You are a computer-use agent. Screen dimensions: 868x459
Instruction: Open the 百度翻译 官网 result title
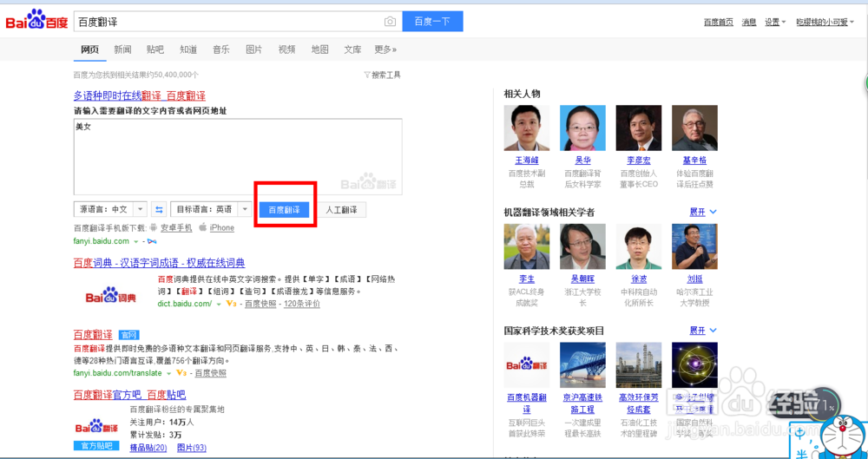click(x=93, y=334)
